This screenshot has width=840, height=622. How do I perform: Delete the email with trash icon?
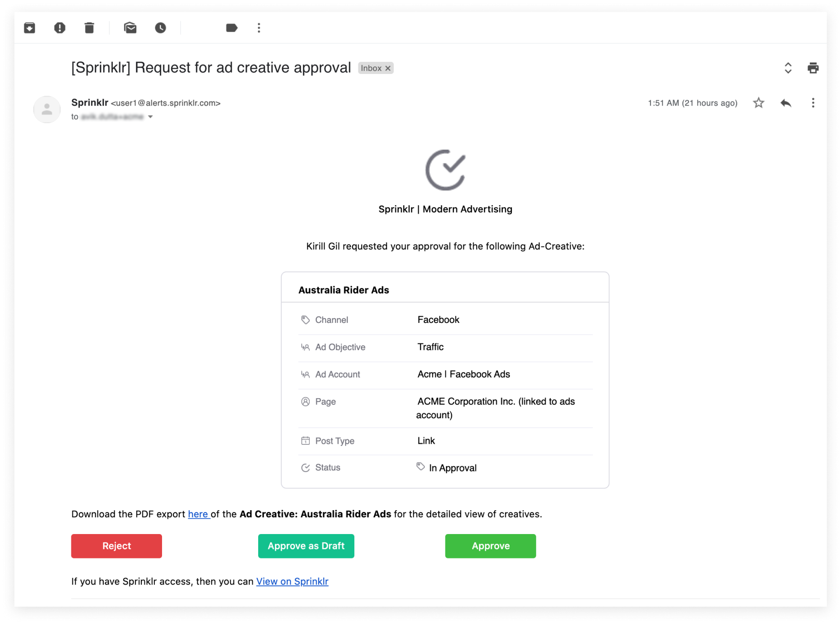click(89, 28)
